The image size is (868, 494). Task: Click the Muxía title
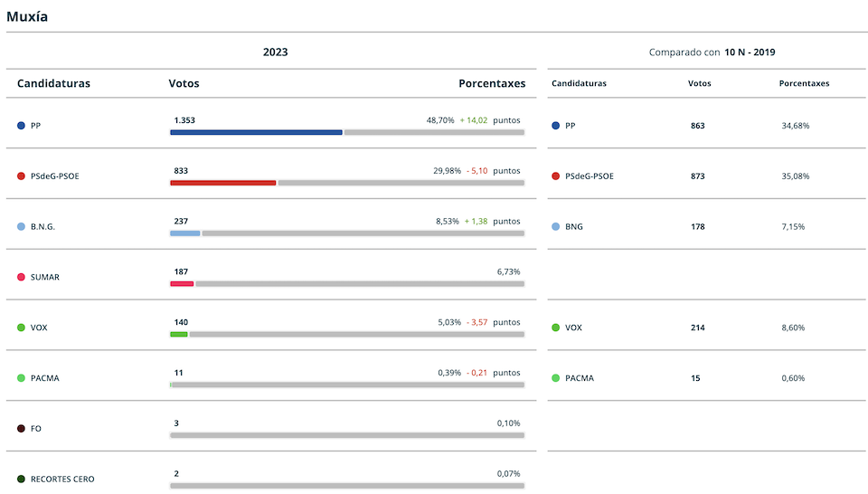[x=27, y=16]
